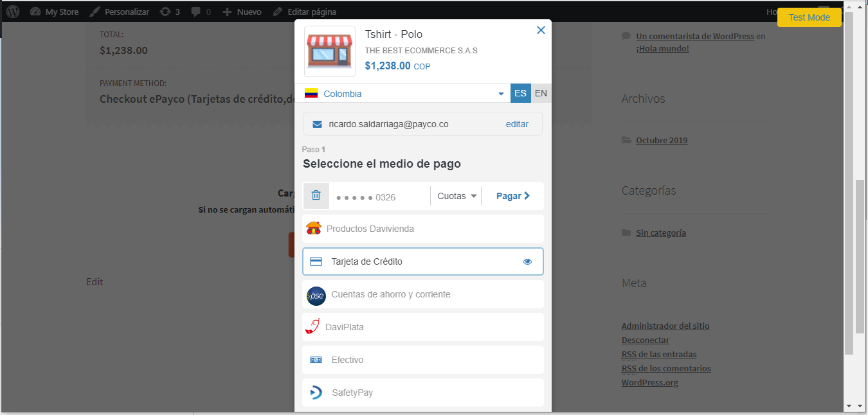This screenshot has height=415, width=868.
Task: Open RSS de los comentarios feed
Action: pos(666,368)
